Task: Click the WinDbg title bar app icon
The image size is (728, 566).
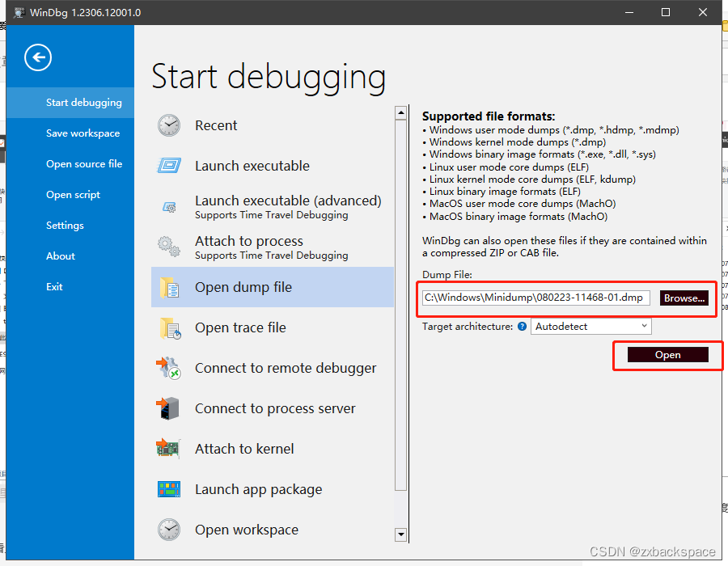Action: coord(19,12)
